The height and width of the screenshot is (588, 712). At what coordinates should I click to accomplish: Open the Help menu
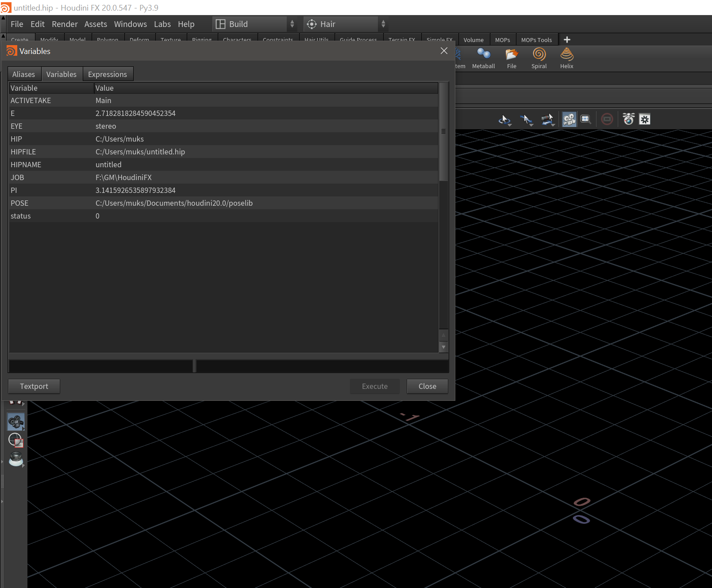point(186,24)
